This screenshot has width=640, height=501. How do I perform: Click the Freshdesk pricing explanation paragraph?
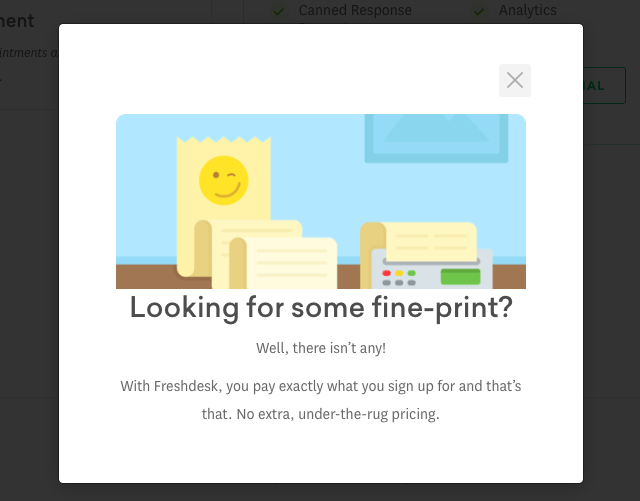click(321, 399)
